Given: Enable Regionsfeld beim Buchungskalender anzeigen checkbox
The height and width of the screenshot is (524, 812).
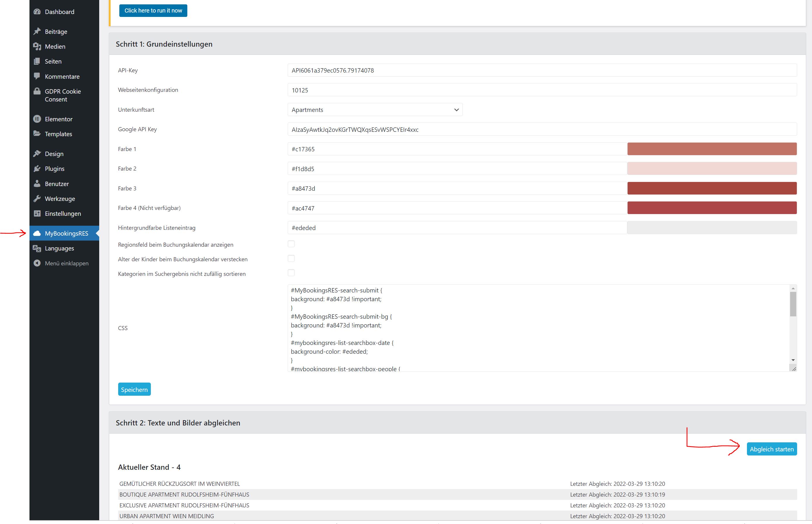Looking at the screenshot, I should [x=291, y=244].
